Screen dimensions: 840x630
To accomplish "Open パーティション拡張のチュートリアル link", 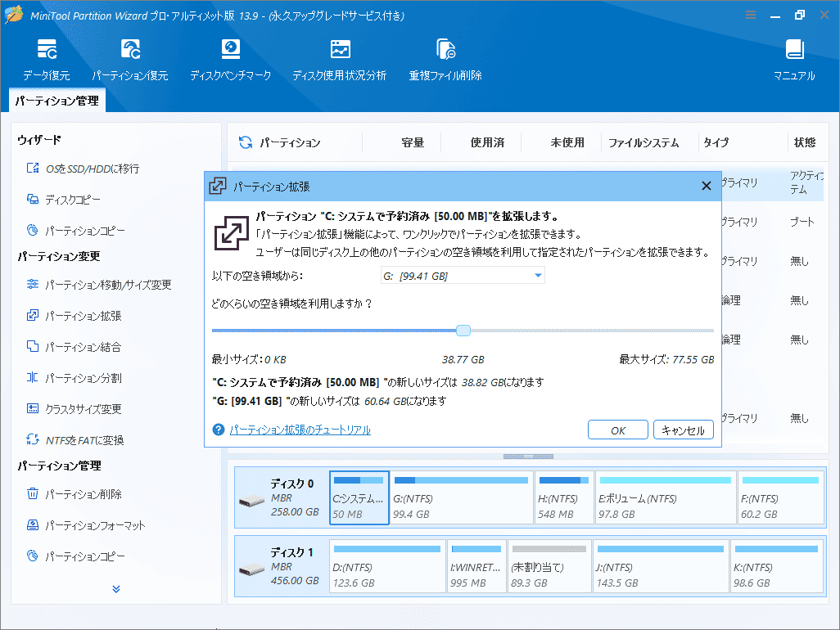I will click(x=300, y=430).
